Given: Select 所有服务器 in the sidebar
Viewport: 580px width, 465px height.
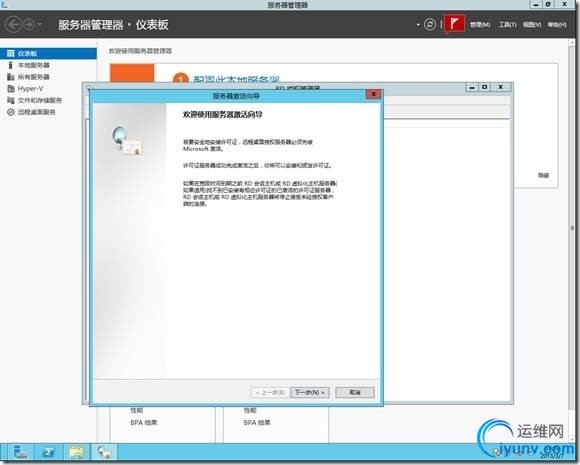Looking at the screenshot, I should pos(34,77).
